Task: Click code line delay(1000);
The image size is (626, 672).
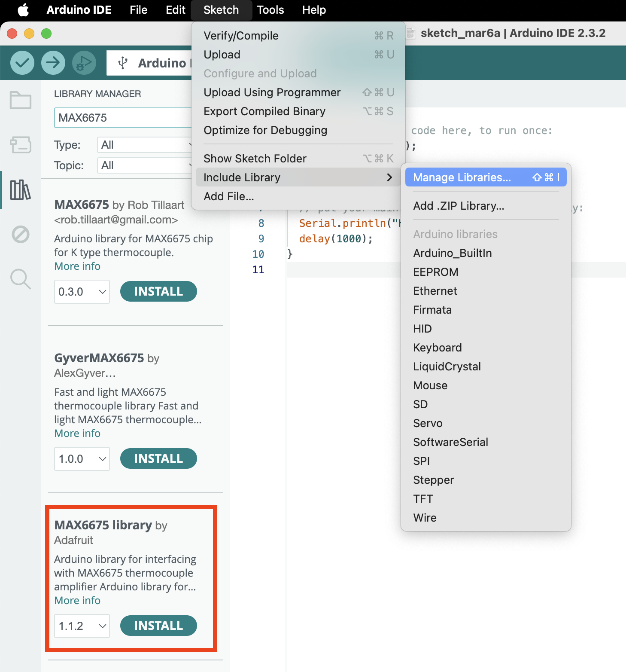Action: pyautogui.click(x=336, y=239)
